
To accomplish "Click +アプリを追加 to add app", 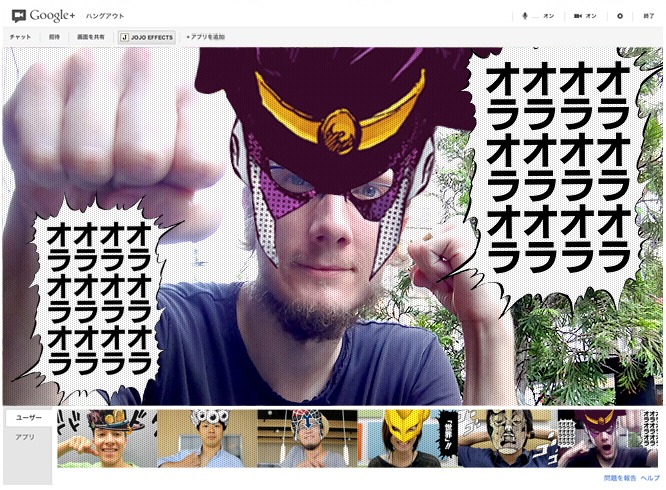I will [205, 37].
